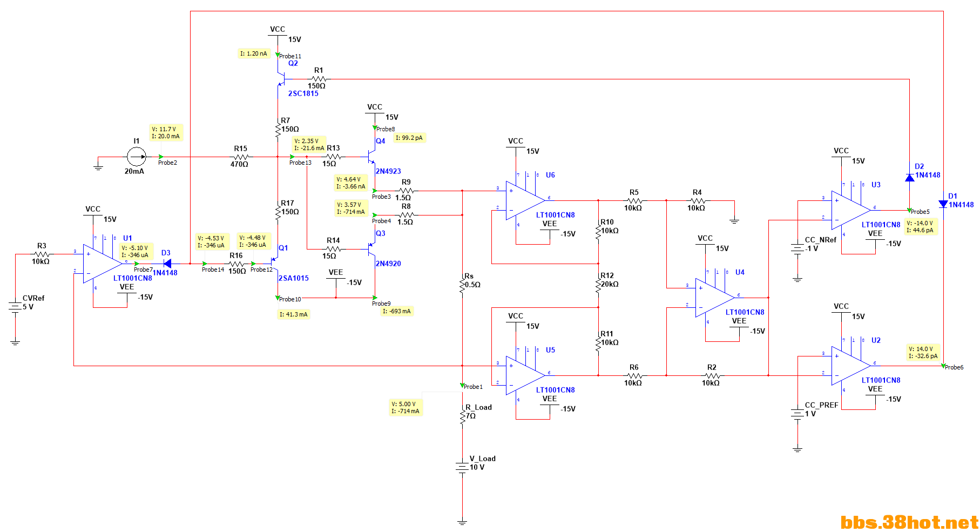
Task: Click Probe4 reading box showing 3.57 V
Action: pos(351,208)
